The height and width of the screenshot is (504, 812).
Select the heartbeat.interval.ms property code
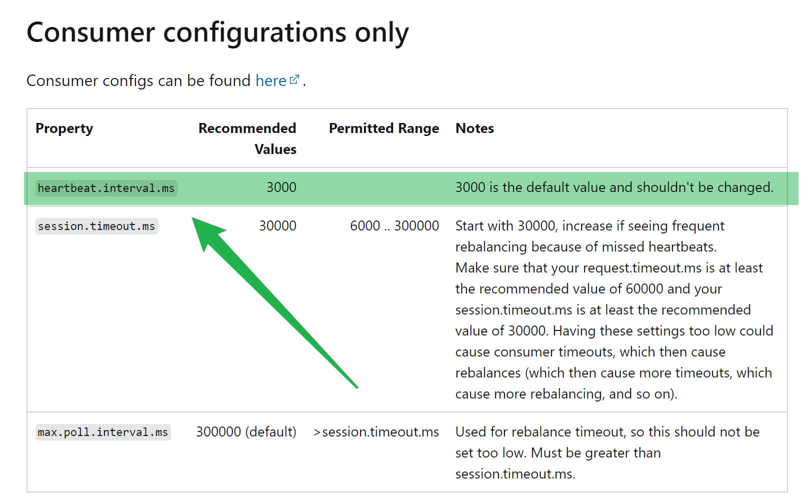106,188
